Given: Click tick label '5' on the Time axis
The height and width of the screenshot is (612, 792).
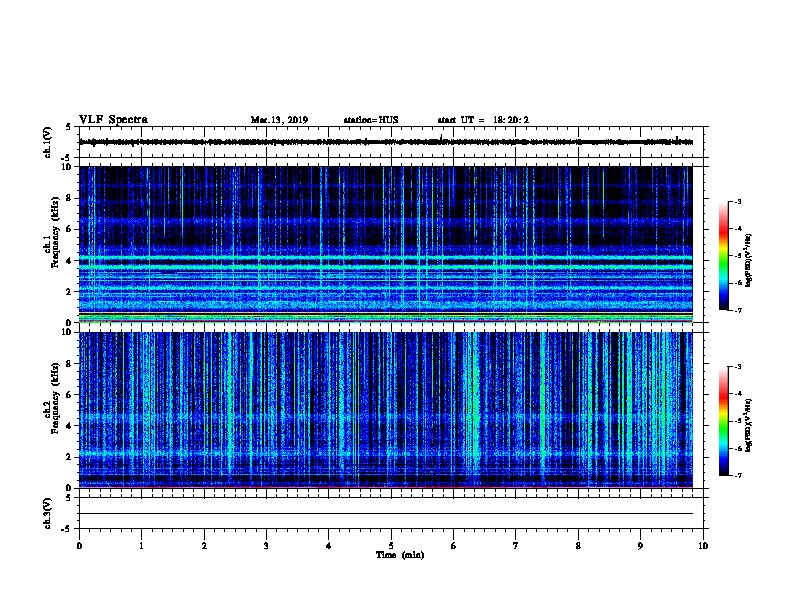Looking at the screenshot, I should tap(391, 545).
